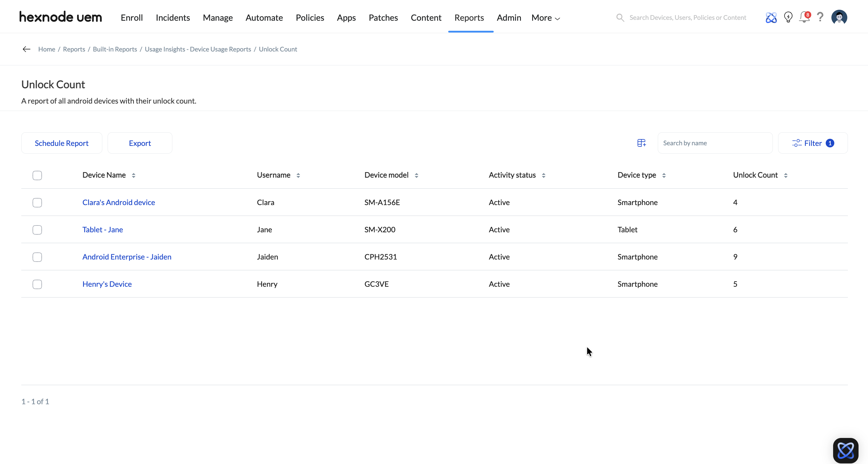Open the floating chat assistant button
Screen dimensions: 868x464
tap(846, 450)
